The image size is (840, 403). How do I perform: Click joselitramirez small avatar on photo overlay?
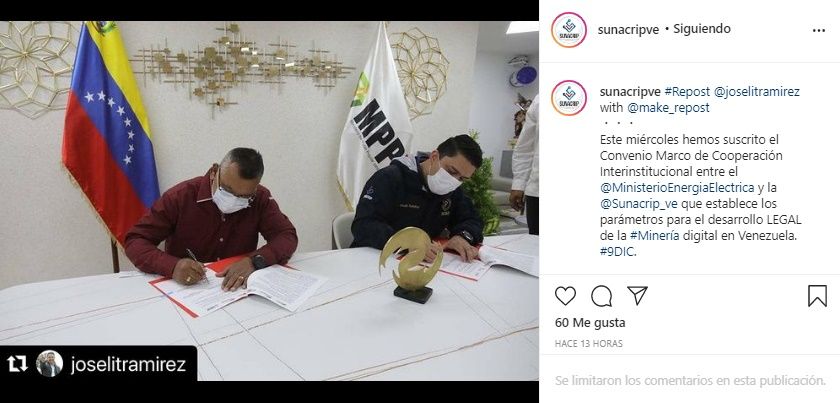click(x=49, y=364)
